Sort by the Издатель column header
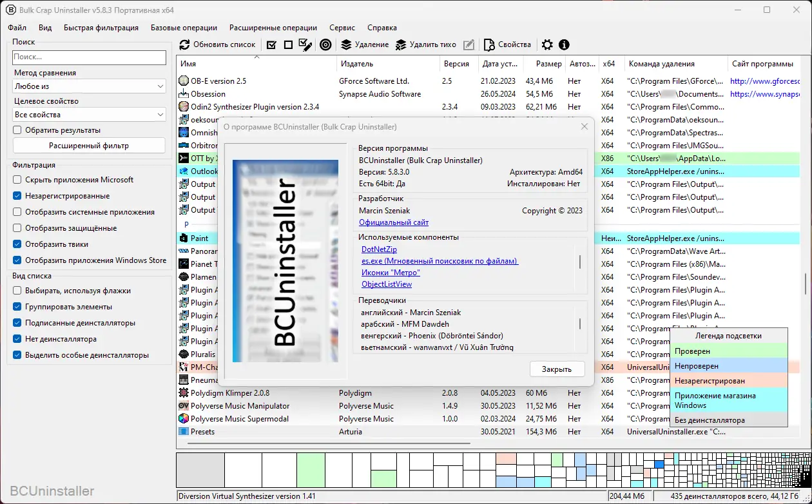 388,64
